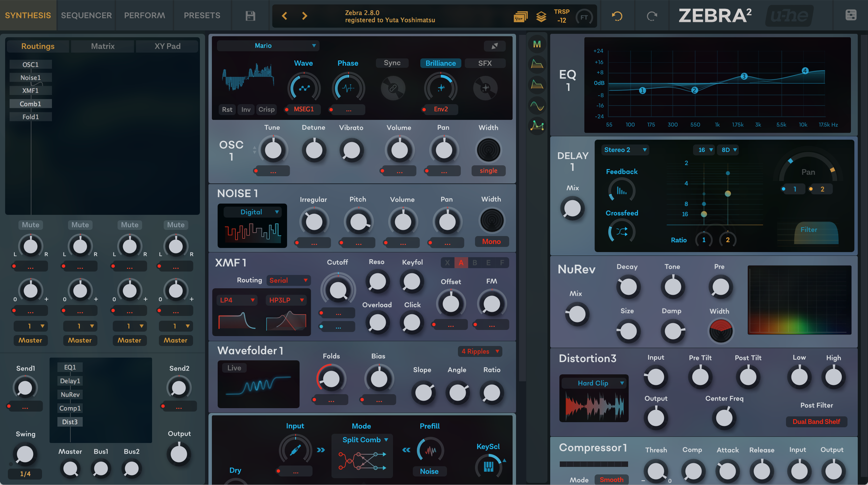Adjust the Folds knob in Wavefolder 1
The height and width of the screenshot is (485, 868).
click(x=331, y=378)
